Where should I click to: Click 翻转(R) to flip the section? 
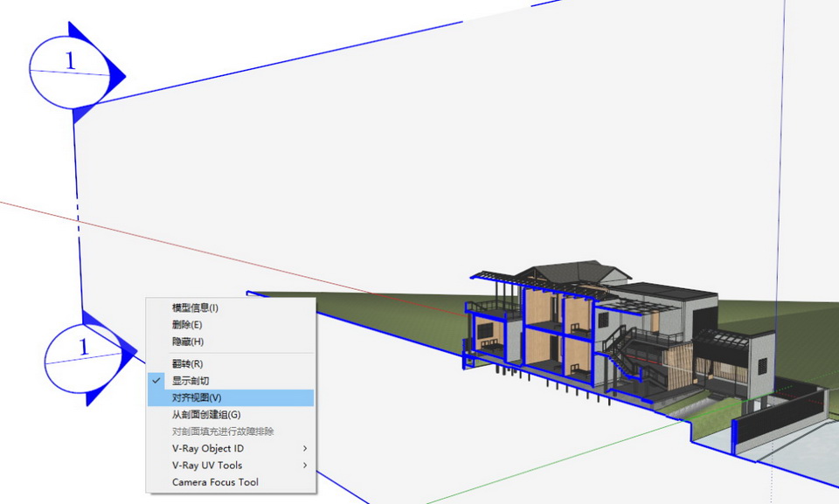(187, 363)
